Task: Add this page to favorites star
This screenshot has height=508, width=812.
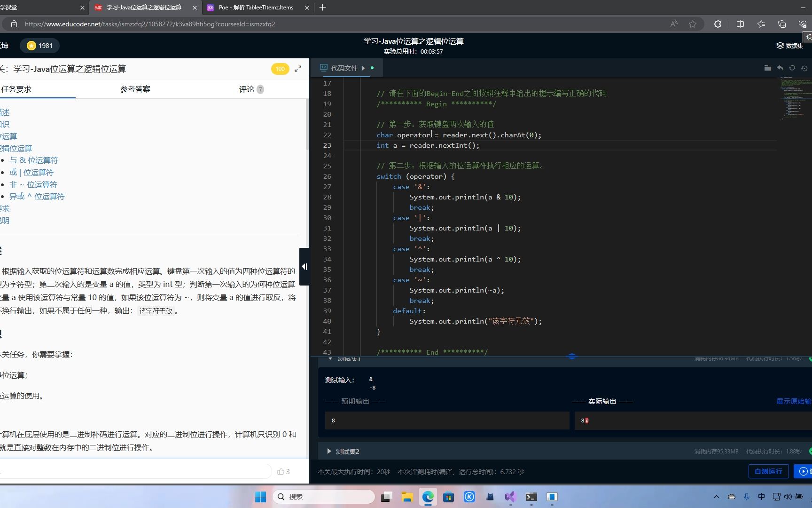Action: [693, 24]
